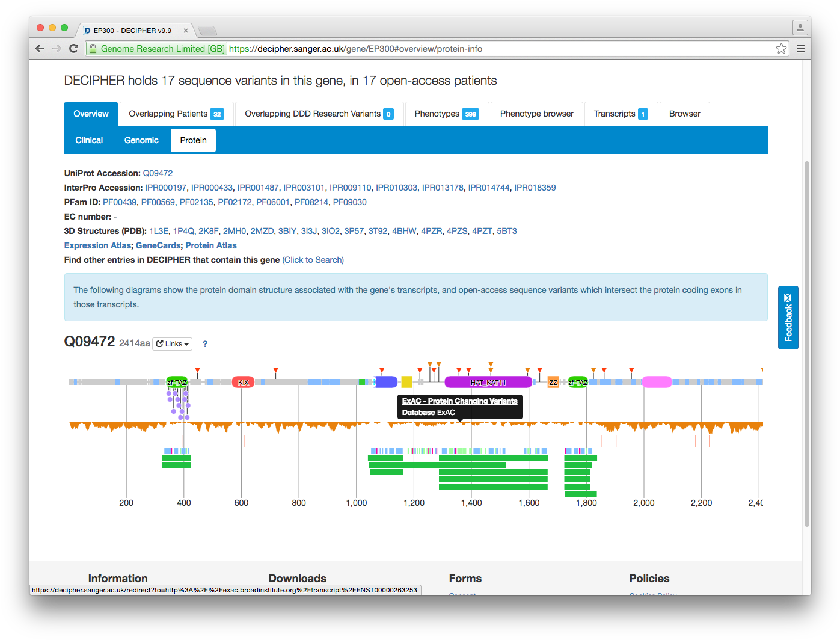Viewport: 840px width, 640px height.
Task: Click the browser back arrow
Action: (40, 49)
